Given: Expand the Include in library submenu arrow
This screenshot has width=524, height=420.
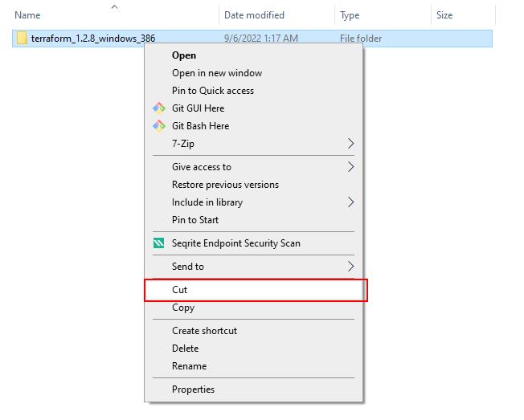Looking at the screenshot, I should tap(350, 202).
